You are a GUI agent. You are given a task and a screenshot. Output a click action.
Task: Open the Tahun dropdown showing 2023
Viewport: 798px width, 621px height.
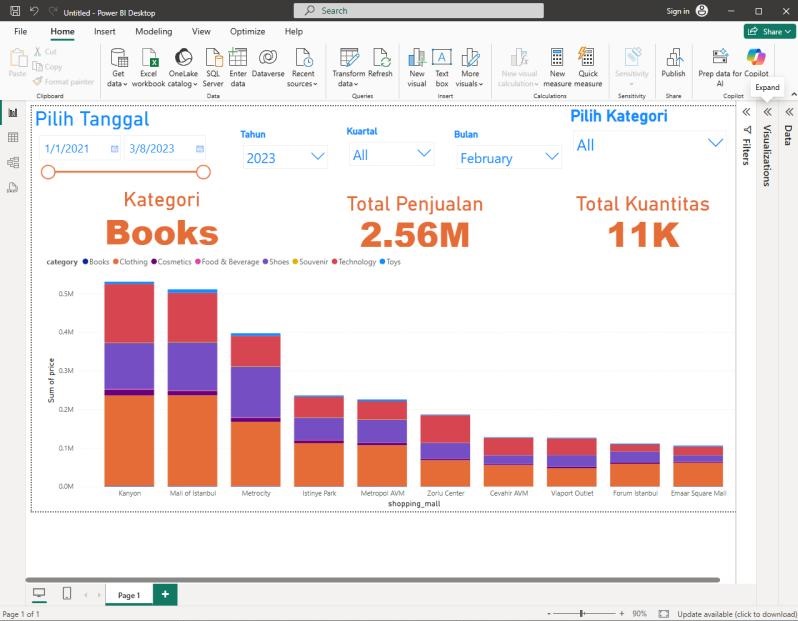point(285,157)
